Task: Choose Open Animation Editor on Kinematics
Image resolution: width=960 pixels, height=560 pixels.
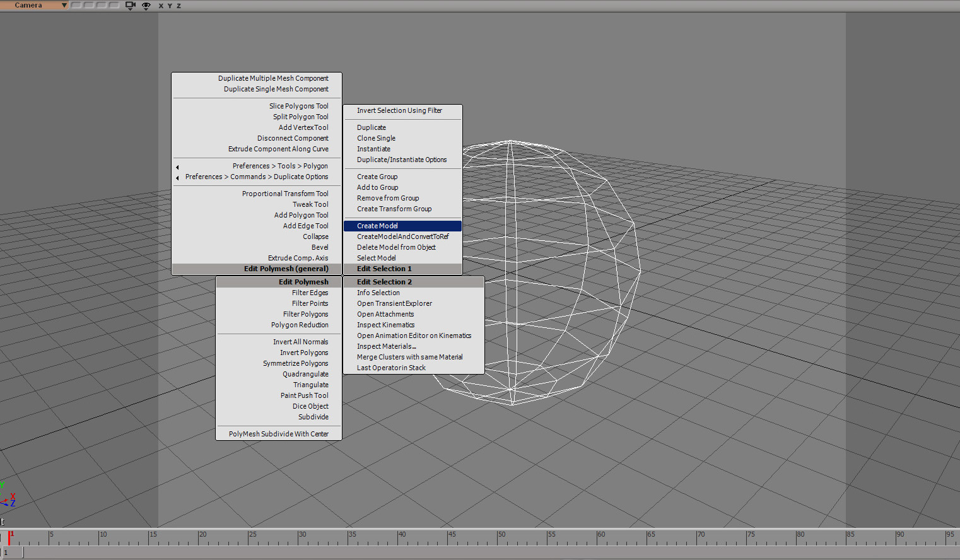Action: click(x=414, y=335)
